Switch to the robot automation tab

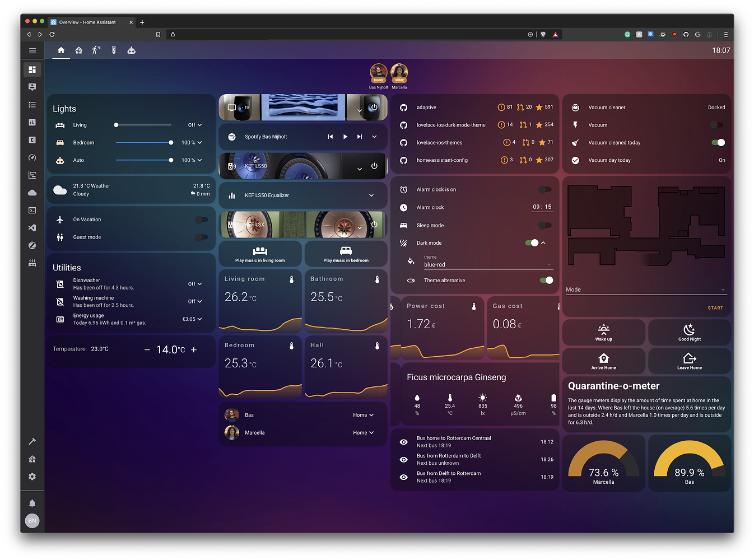coord(132,50)
